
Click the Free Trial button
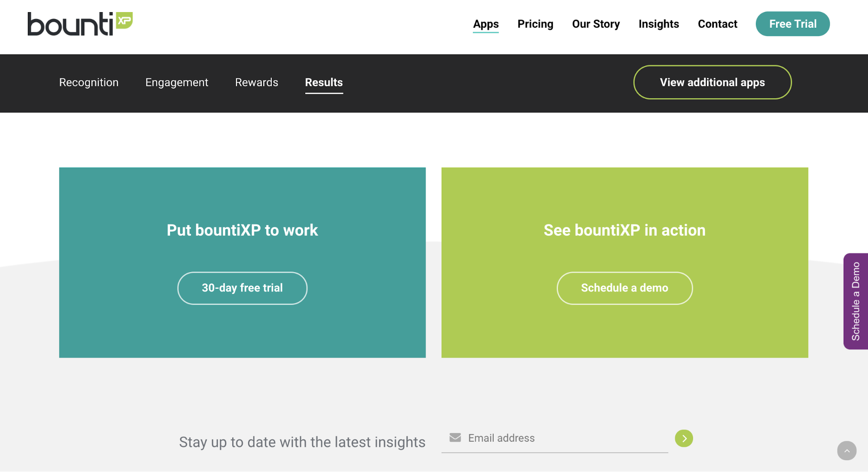pos(792,24)
